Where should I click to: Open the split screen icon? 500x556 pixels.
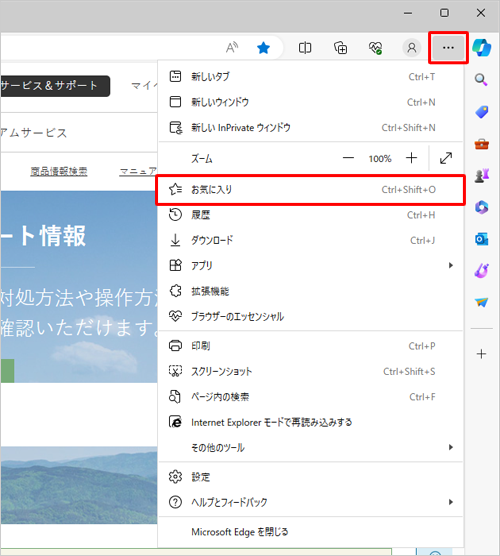pyautogui.click(x=305, y=48)
